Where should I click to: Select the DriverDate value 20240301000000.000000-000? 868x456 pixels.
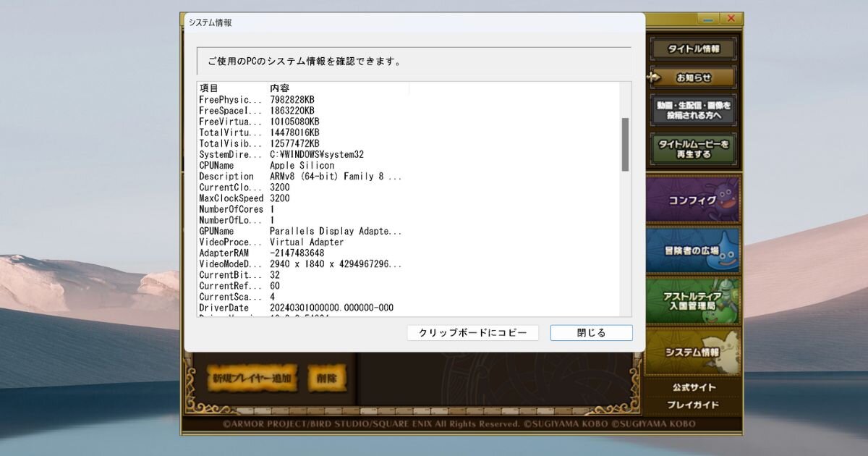pyautogui.click(x=332, y=308)
